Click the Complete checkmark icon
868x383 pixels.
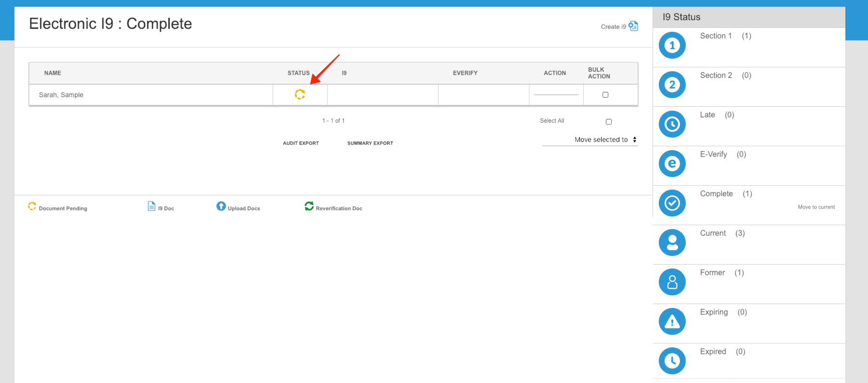point(672,203)
